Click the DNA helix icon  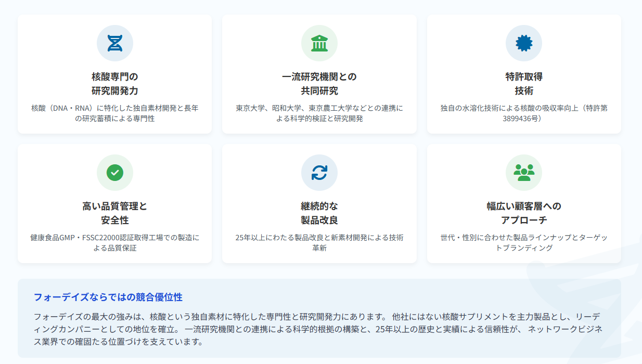(x=115, y=43)
